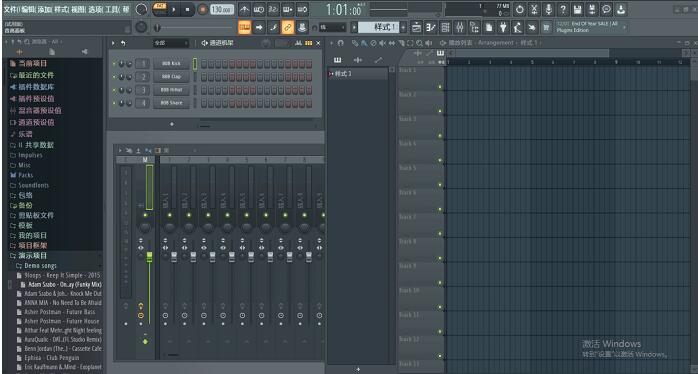Select the 808 Snare channel button

(171, 103)
